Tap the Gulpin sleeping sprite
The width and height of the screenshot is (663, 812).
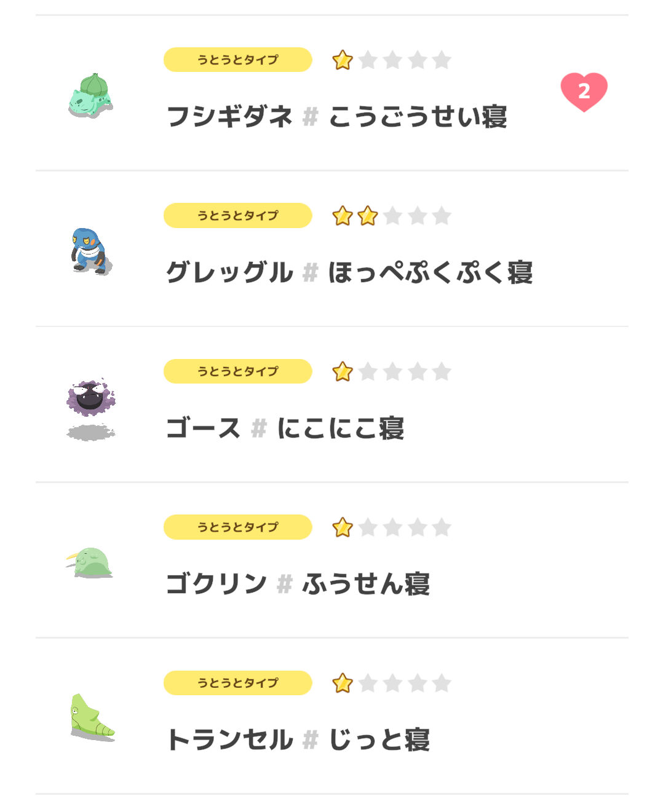click(90, 562)
